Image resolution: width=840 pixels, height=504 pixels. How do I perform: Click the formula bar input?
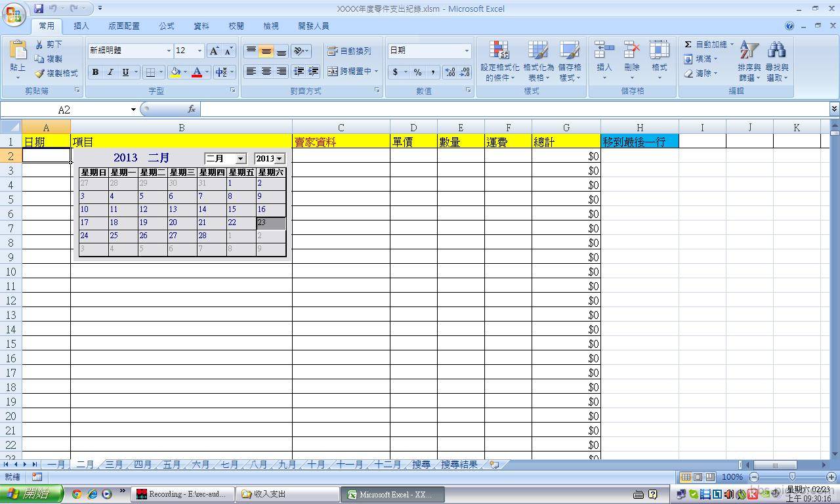pyautogui.click(x=514, y=110)
